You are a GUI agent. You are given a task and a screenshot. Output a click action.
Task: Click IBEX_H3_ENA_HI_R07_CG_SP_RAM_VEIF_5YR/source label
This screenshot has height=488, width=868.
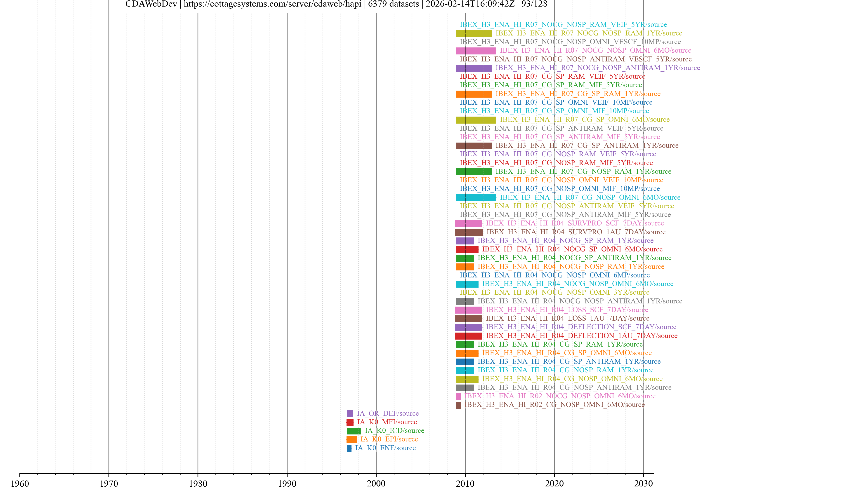(x=552, y=76)
